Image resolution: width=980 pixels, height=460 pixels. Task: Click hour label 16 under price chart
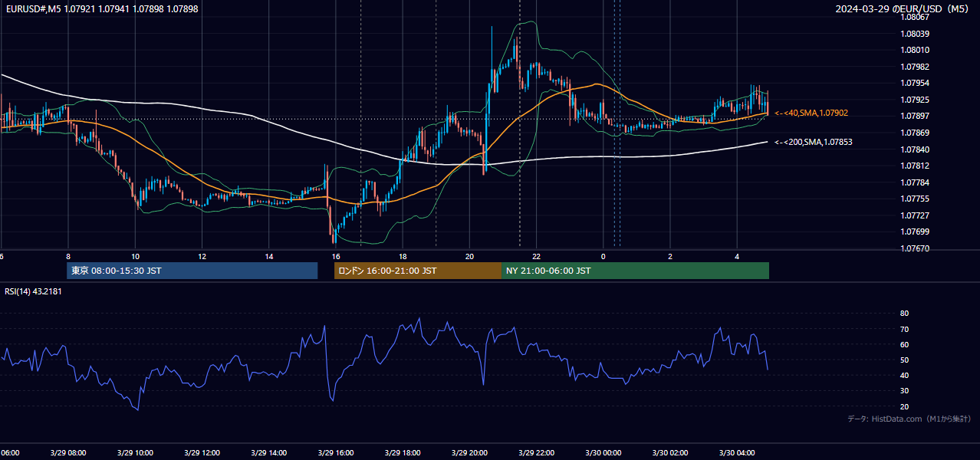(336, 256)
